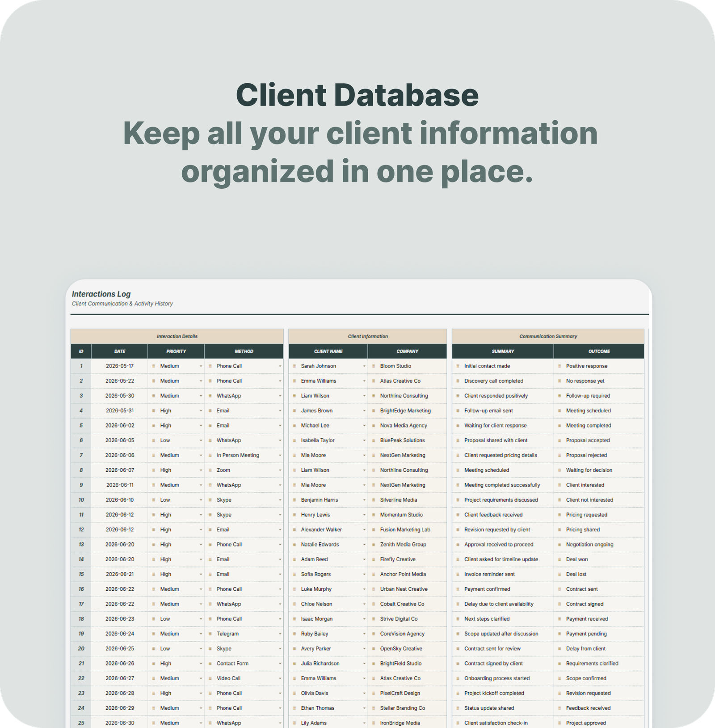
Task: Select the METHOD column header
Action: tap(244, 351)
